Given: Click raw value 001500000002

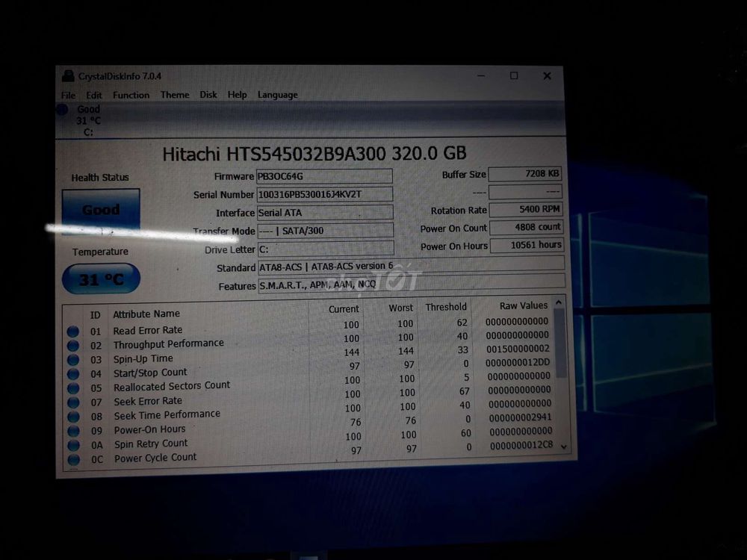Looking at the screenshot, I should (518, 349).
